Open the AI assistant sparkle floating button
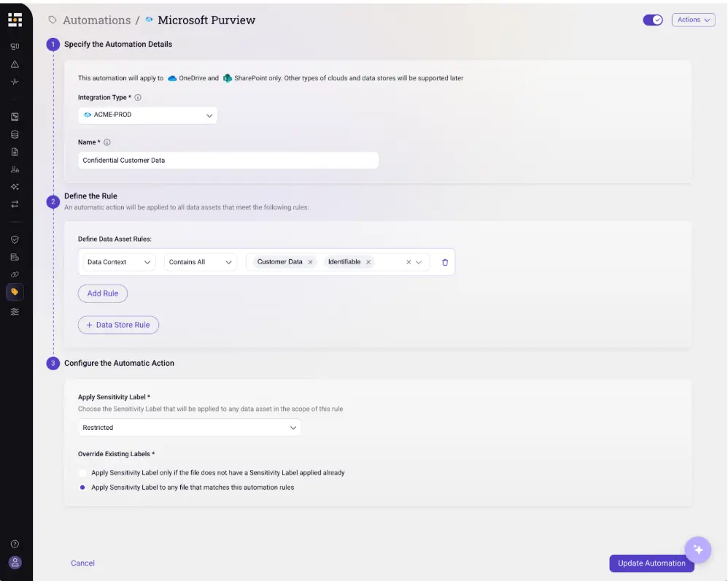 click(x=698, y=550)
